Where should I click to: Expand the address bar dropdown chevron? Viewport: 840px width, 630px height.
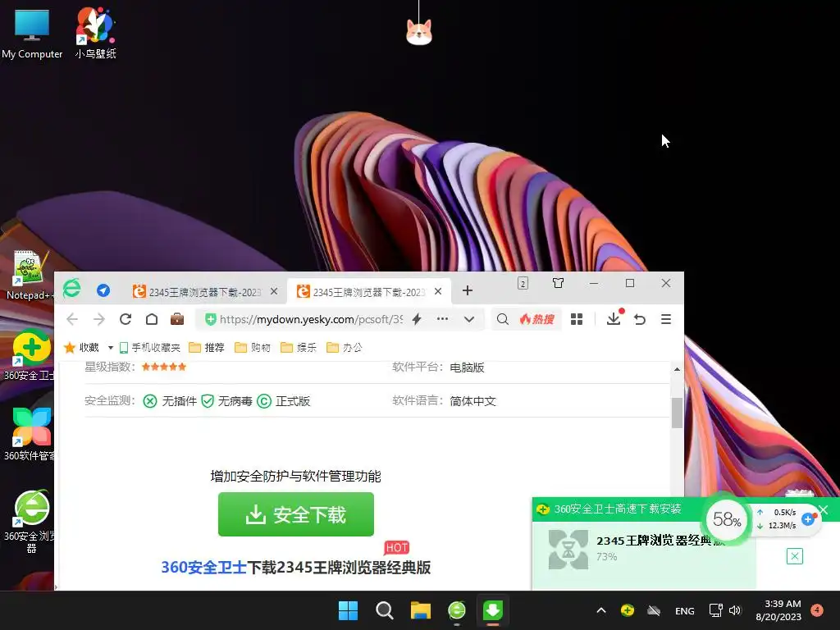[469, 320]
